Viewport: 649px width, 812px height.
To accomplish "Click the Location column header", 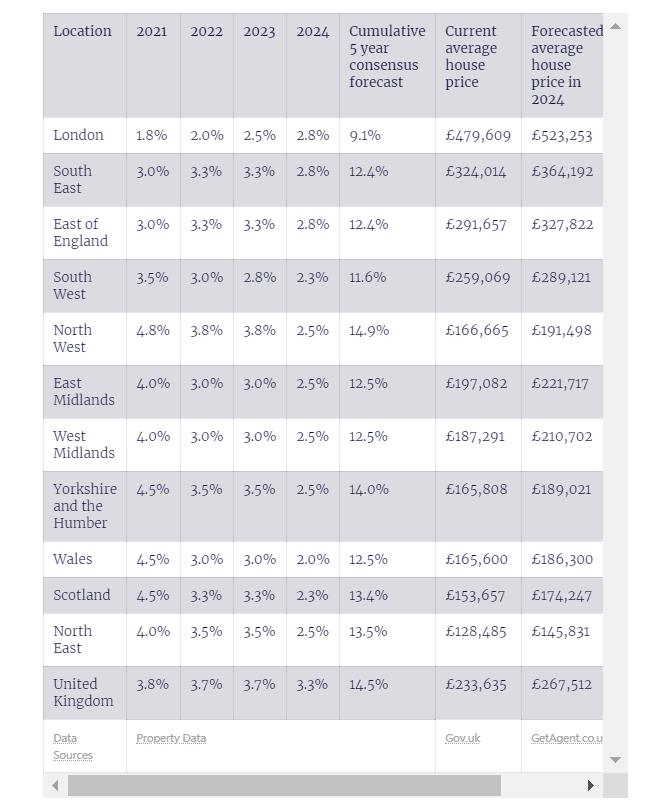I will click(82, 31).
